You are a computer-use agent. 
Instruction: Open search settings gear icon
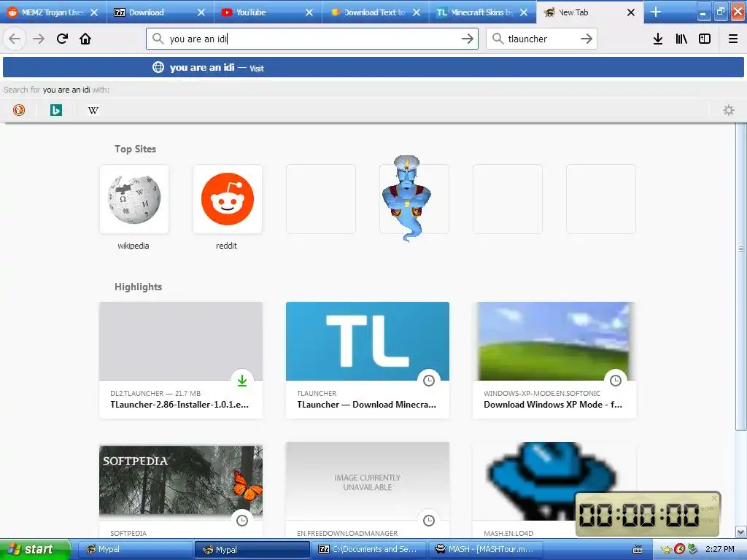[x=729, y=110]
